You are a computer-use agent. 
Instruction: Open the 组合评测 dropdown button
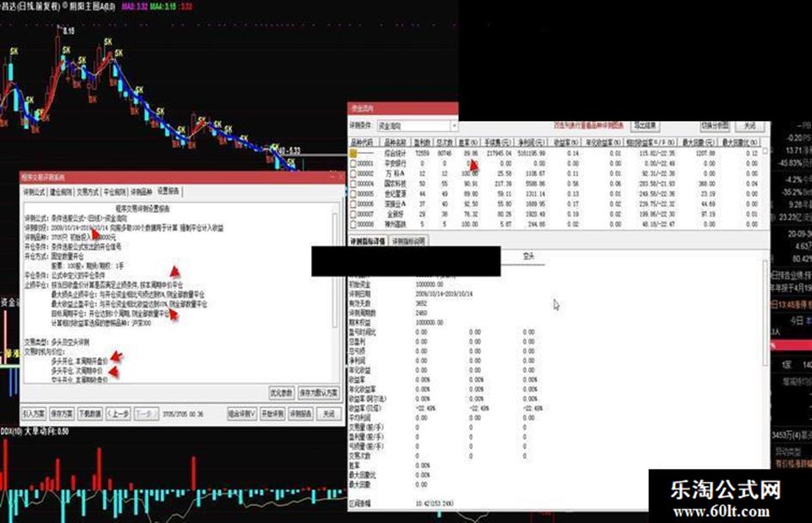[242, 414]
